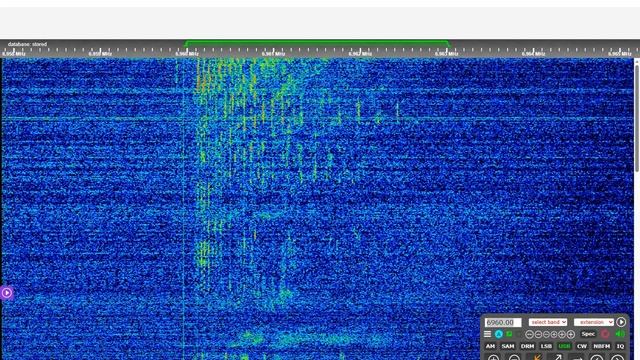Click the purple play icon on left edge

[6, 293]
